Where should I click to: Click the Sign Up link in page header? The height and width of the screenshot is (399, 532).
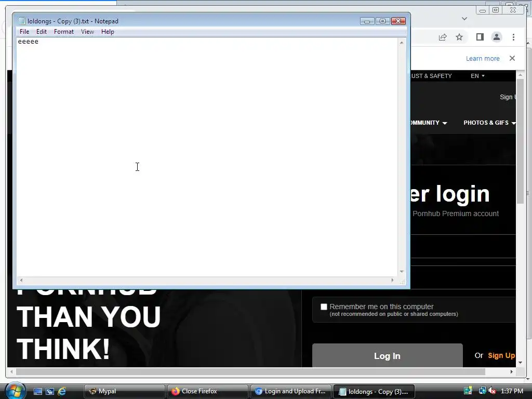(508, 97)
